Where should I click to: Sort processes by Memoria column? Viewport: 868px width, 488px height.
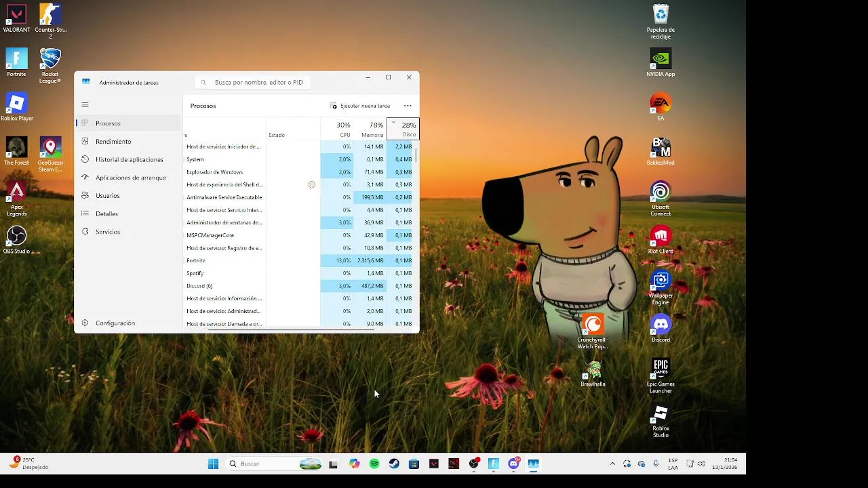pos(370,129)
